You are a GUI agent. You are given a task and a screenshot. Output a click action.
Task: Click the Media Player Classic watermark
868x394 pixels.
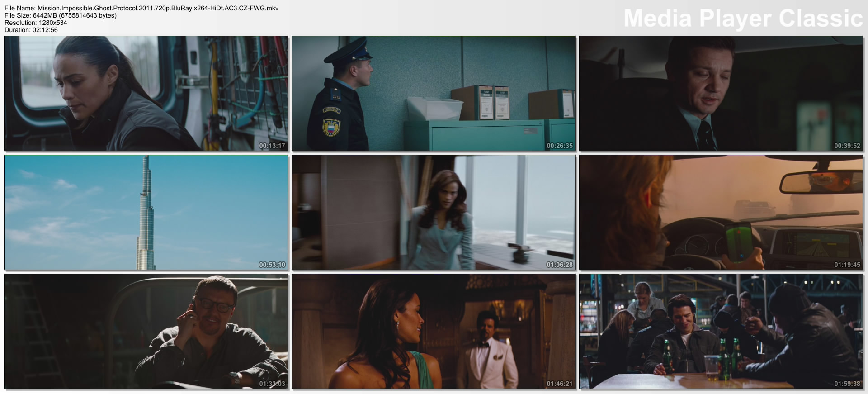pyautogui.click(x=743, y=19)
